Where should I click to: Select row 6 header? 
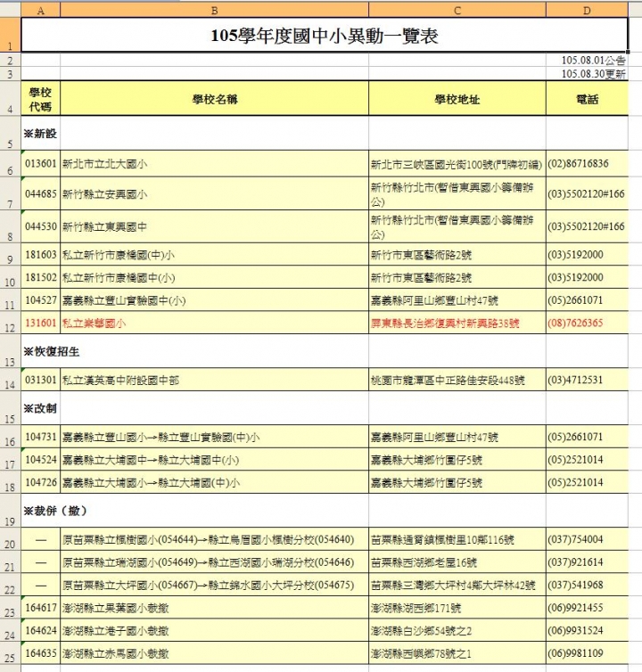coord(11,163)
